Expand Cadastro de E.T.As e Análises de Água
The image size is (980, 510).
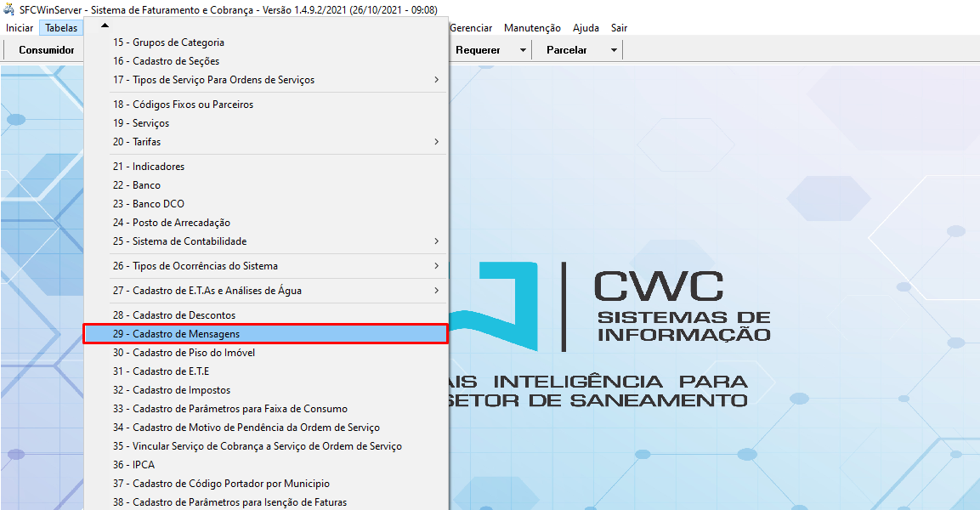click(436, 291)
